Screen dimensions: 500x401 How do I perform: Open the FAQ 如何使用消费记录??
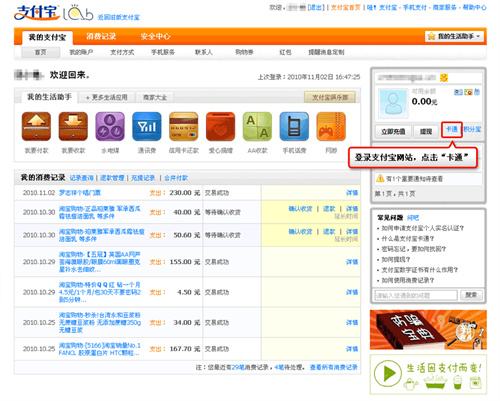[x=408, y=280]
